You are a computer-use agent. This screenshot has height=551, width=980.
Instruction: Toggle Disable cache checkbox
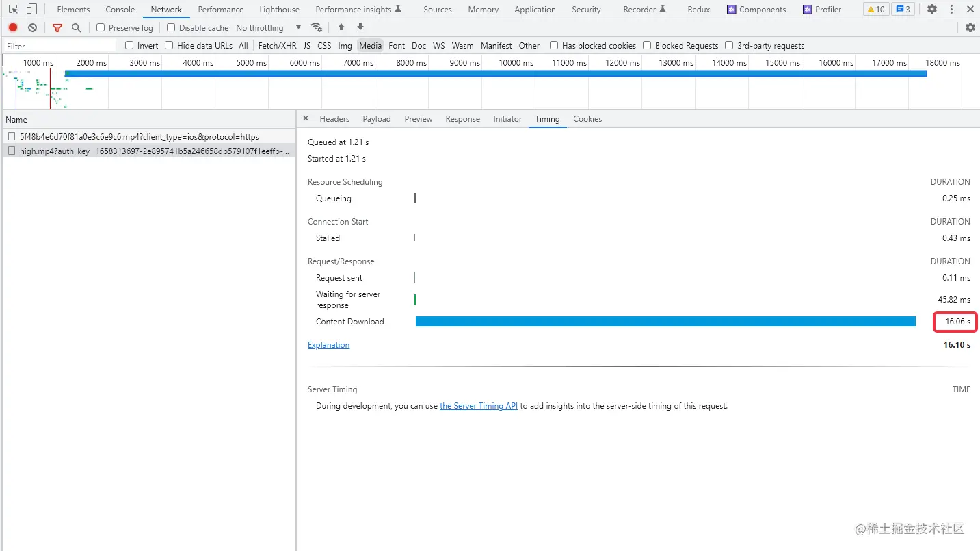click(171, 27)
